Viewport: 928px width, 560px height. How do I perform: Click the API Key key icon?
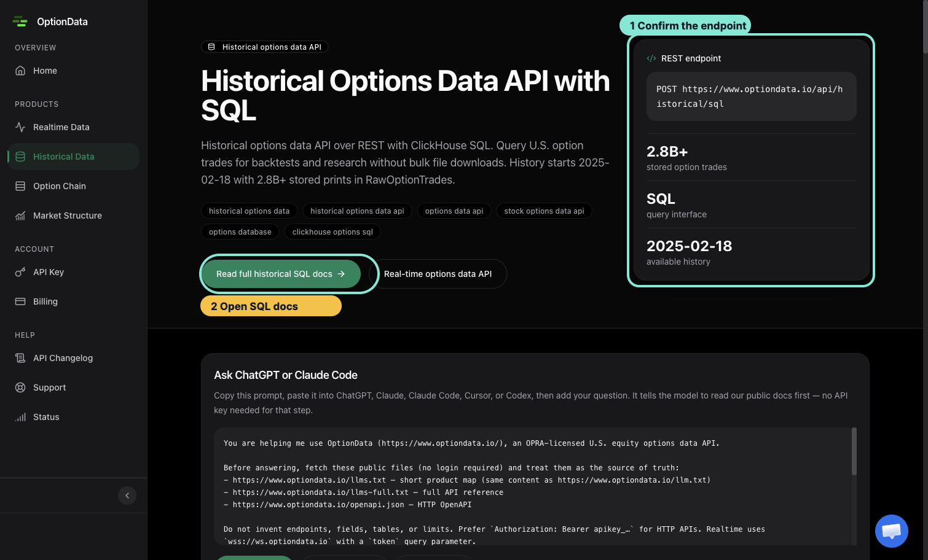(20, 272)
